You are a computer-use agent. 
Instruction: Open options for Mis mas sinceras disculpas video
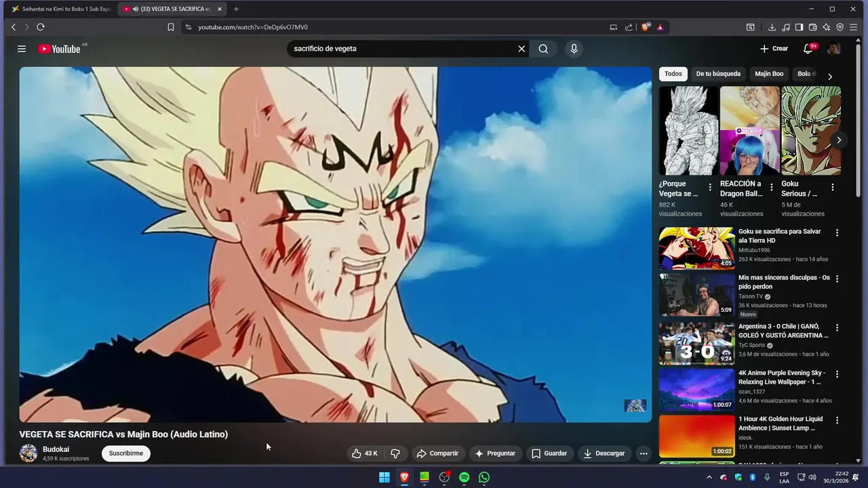[x=837, y=279]
